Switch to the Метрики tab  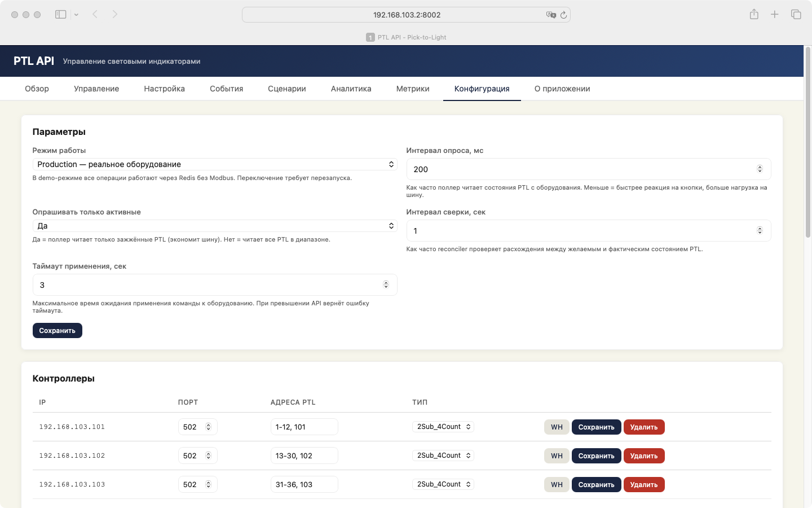413,89
